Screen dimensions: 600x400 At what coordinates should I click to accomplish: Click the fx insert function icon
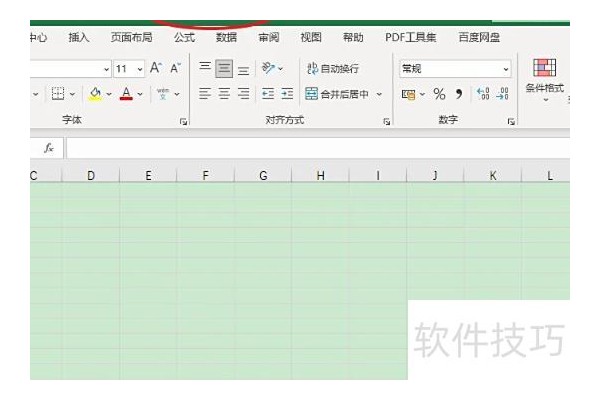(x=49, y=148)
